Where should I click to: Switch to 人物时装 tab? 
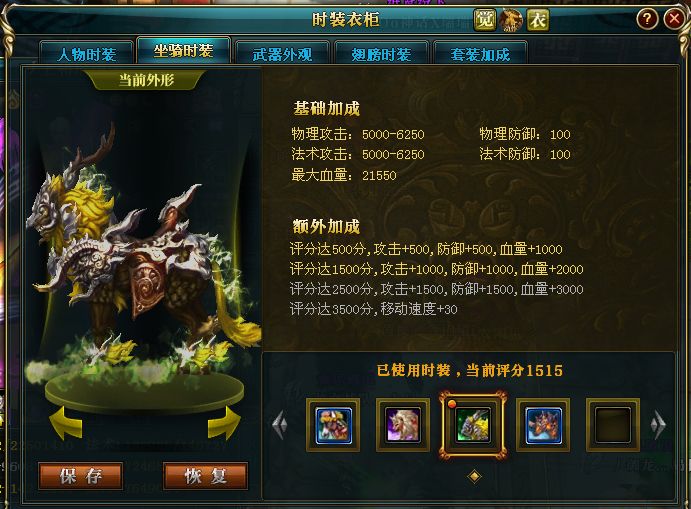pos(87,54)
